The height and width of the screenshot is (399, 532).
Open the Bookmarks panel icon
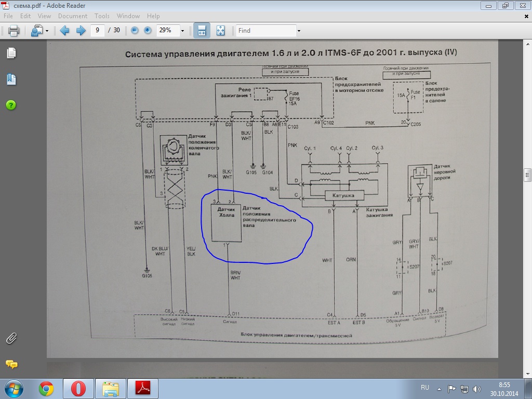tap(11, 79)
